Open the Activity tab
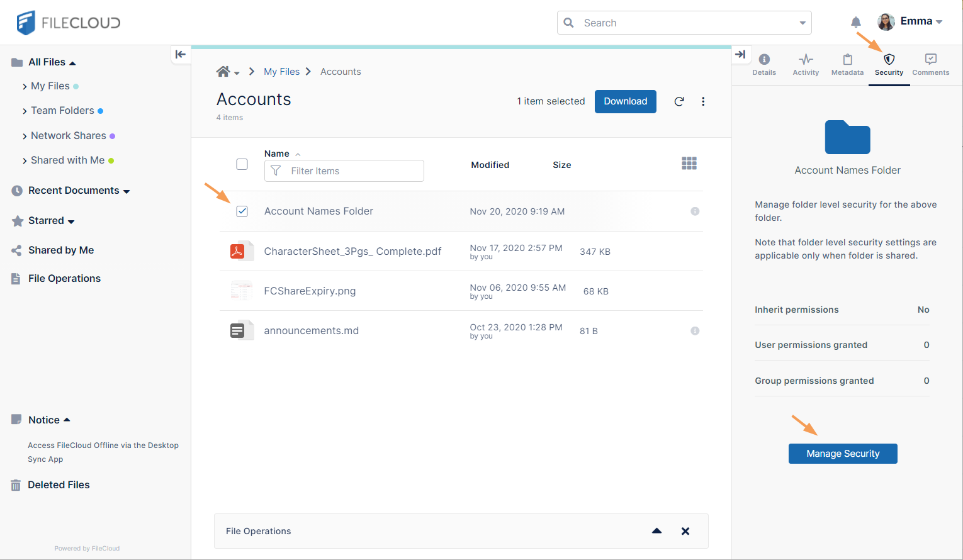 coord(806,64)
